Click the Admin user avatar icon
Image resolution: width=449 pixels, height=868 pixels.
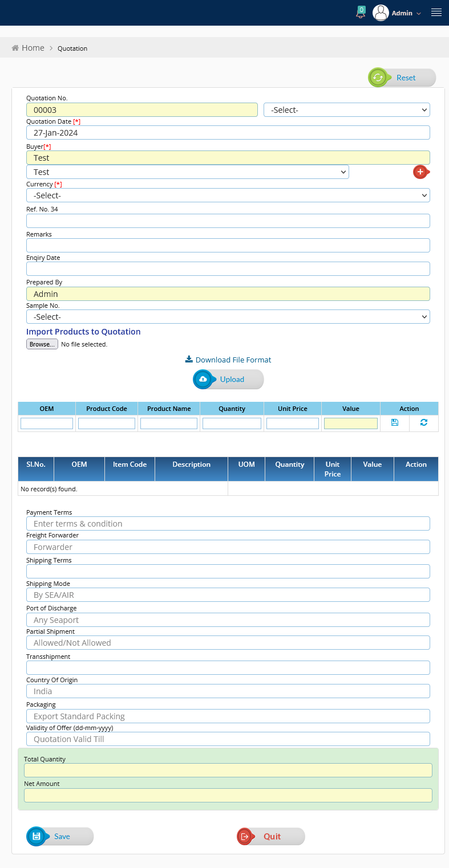[x=381, y=13]
